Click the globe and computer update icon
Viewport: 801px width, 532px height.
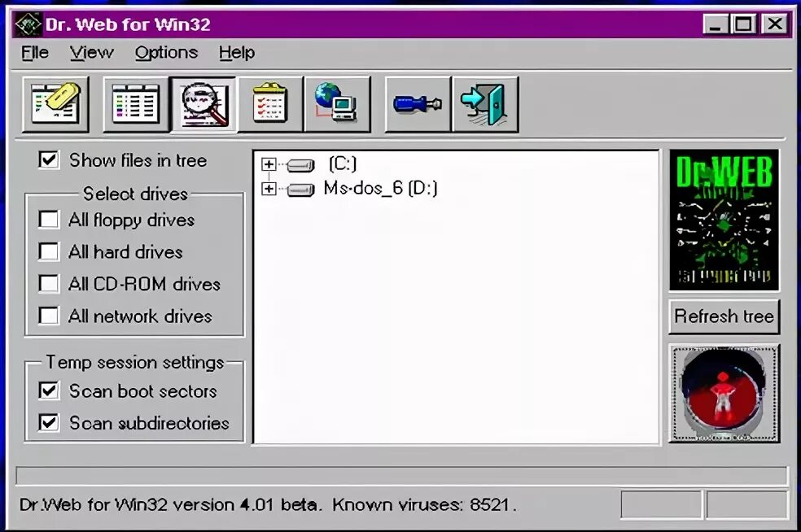click(337, 104)
